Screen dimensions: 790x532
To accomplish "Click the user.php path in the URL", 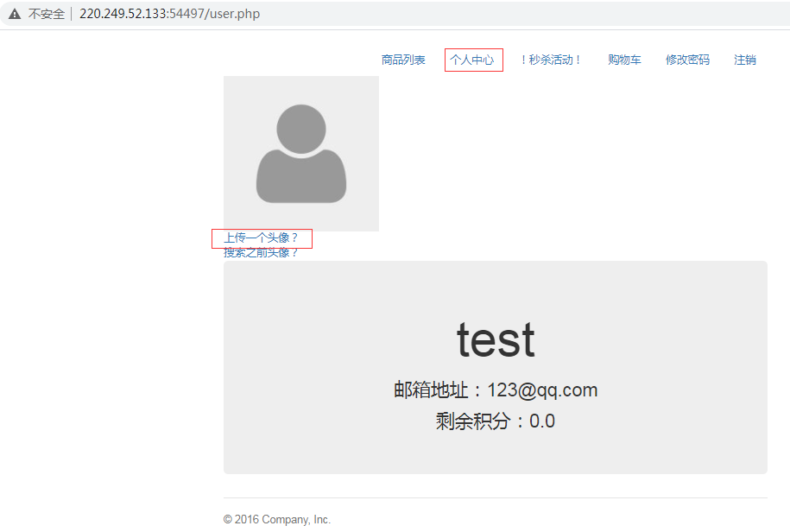I will tap(234, 14).
